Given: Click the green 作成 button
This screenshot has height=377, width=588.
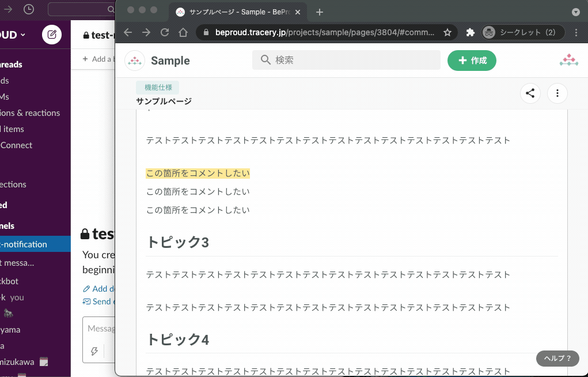Looking at the screenshot, I should tap(472, 61).
